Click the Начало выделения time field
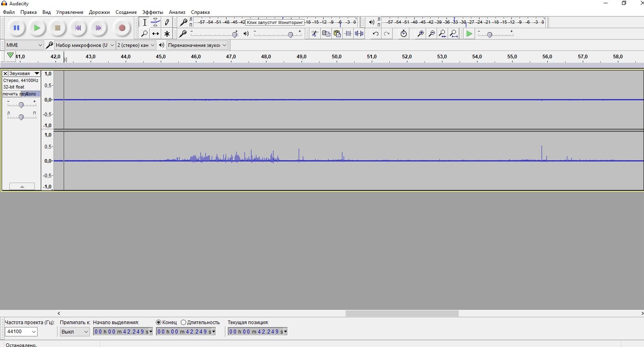644x347 pixels. click(x=123, y=332)
